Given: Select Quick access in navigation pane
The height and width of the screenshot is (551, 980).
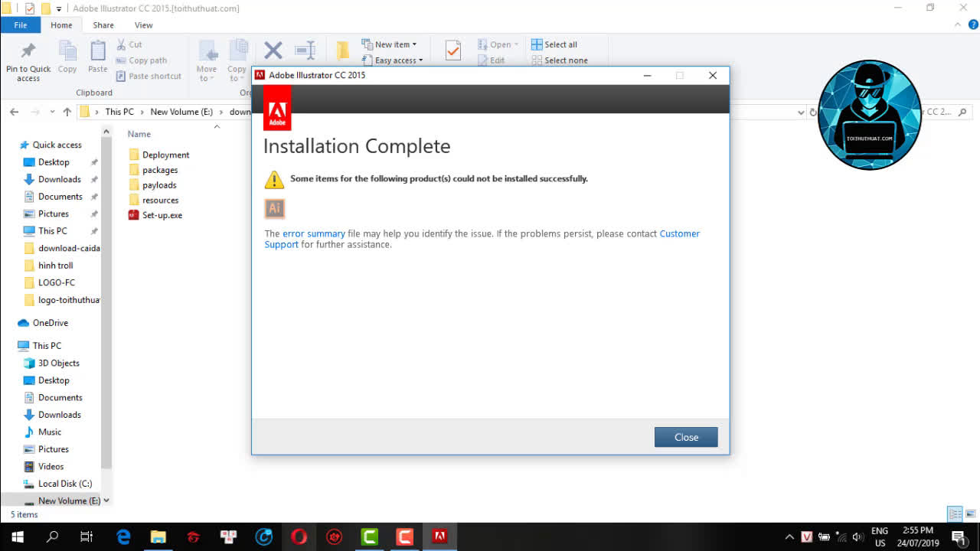Looking at the screenshot, I should pyautogui.click(x=51, y=145).
